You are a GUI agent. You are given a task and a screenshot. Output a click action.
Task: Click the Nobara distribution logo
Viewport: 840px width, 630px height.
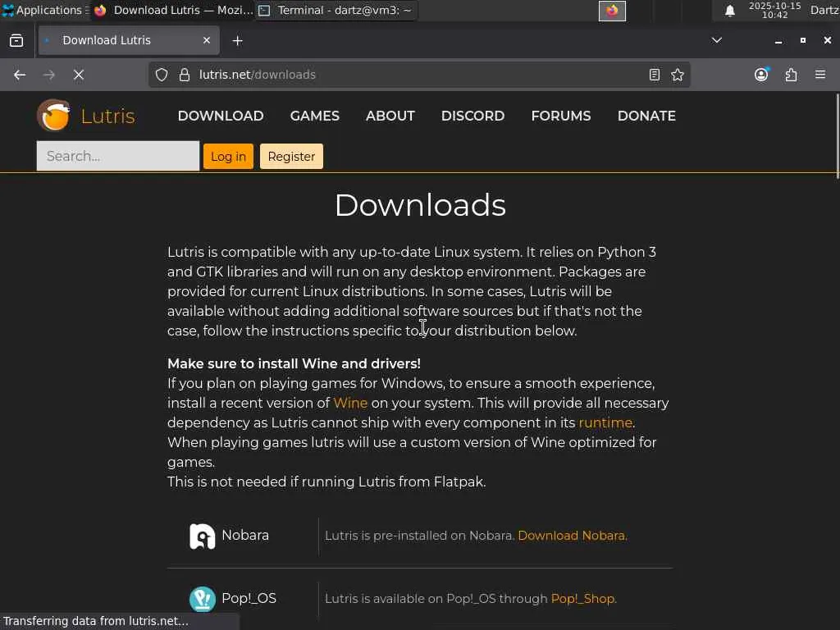(203, 536)
